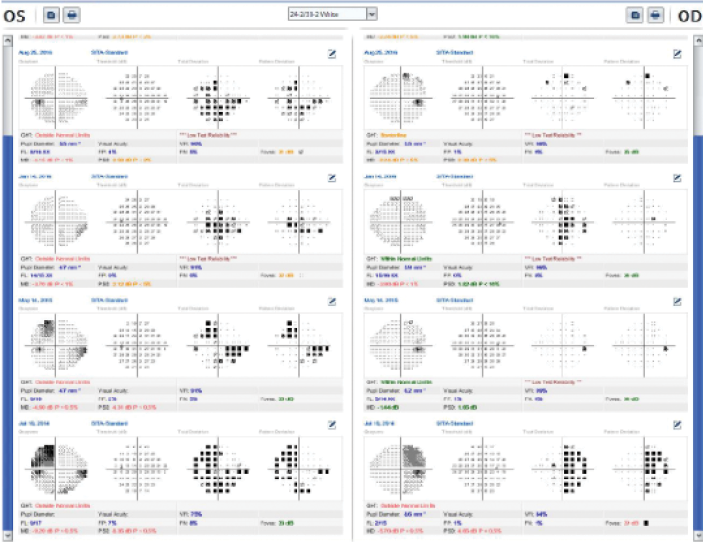Click the edit icon for OS Aug 25 exam

click(332, 54)
